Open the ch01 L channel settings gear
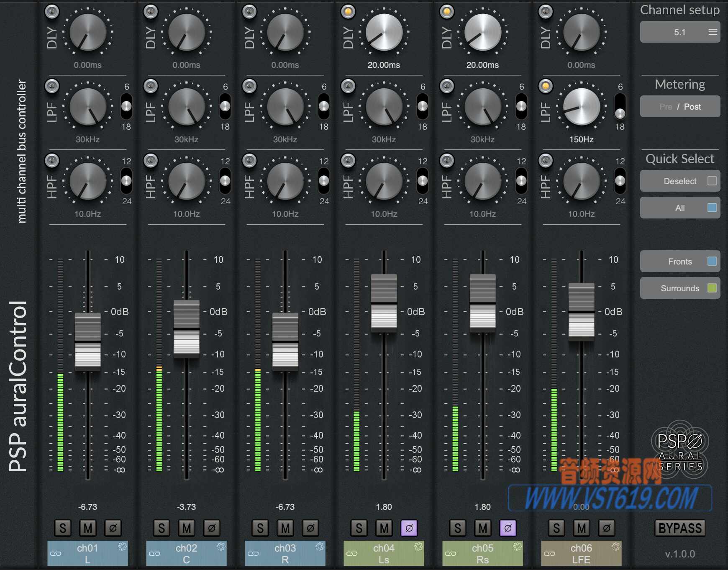728x570 pixels. tap(122, 547)
